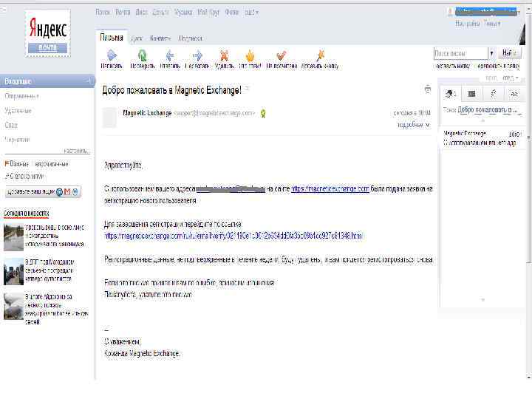
Task: Open the Темы dropdown below account name
Action: tap(492, 24)
